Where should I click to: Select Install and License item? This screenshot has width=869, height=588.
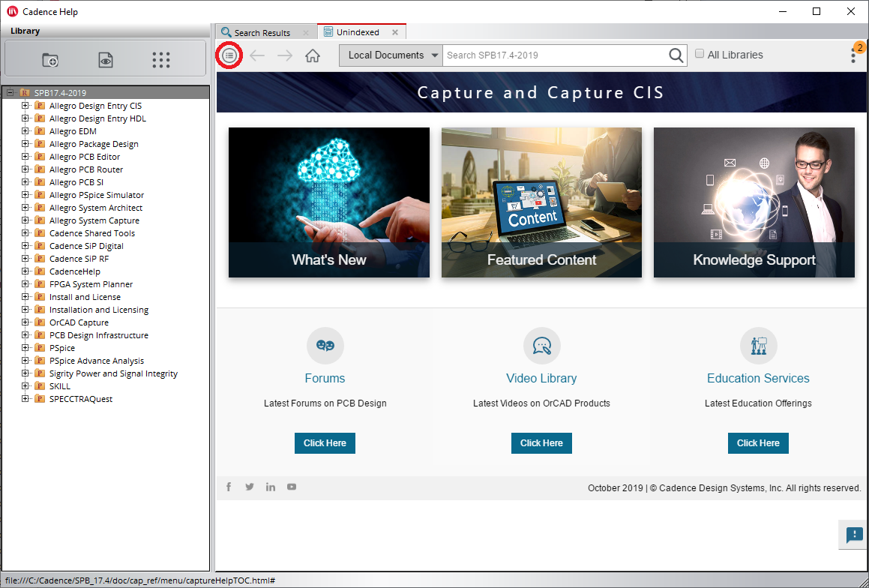coord(85,296)
